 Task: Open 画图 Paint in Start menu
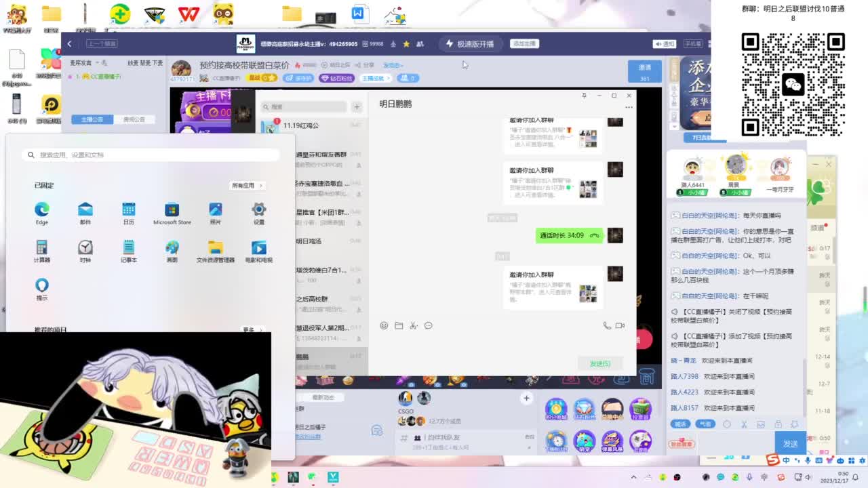[x=172, y=251]
